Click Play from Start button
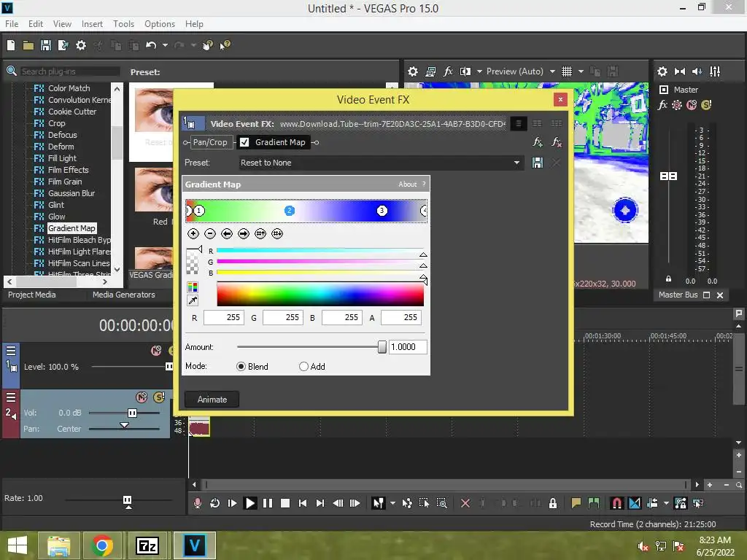 click(232, 503)
